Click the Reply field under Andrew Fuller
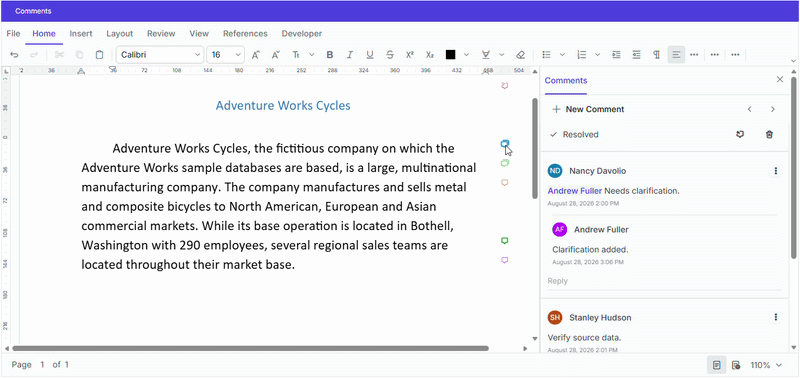 point(664,281)
